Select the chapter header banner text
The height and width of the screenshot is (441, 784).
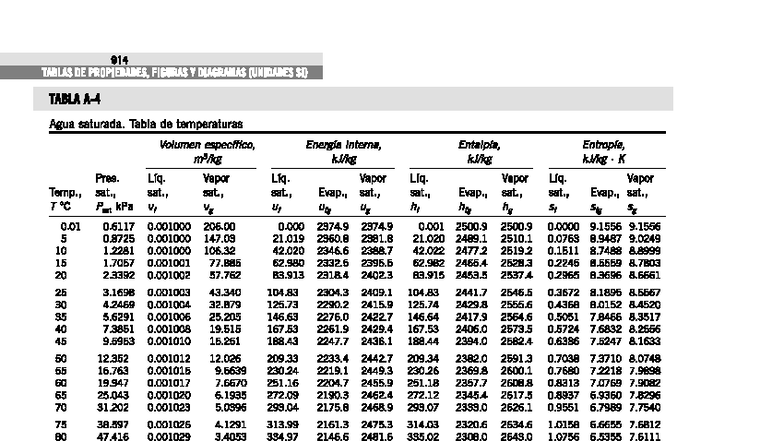point(174,72)
